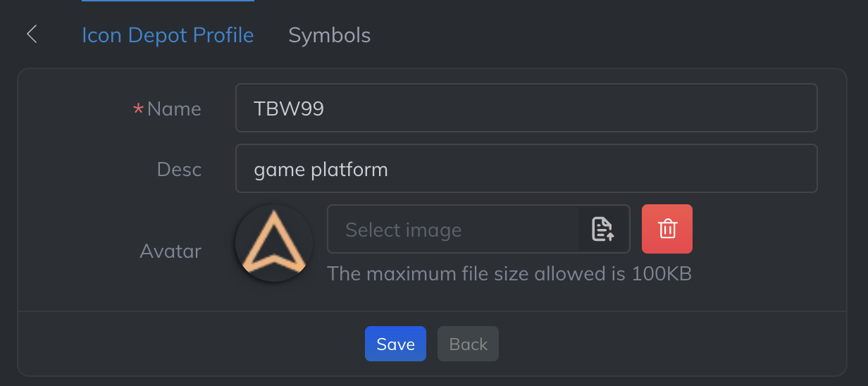Screen dimensions: 868x386
Task: Click empty footer area right of Back
Action: [x=669, y=344]
